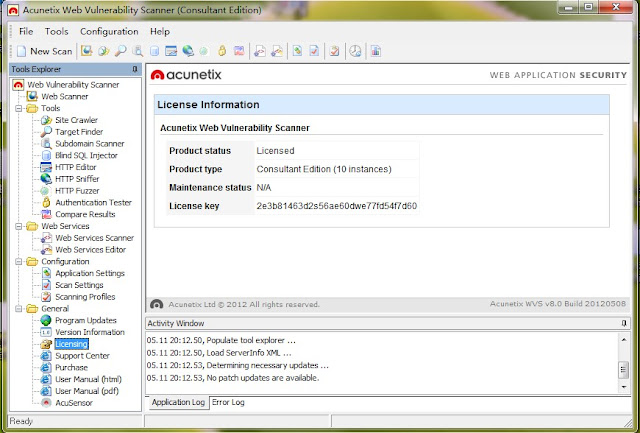The width and height of the screenshot is (640, 433).
Task: Collapse the Configuration folder in Tools Explorer
Action: coord(19,262)
